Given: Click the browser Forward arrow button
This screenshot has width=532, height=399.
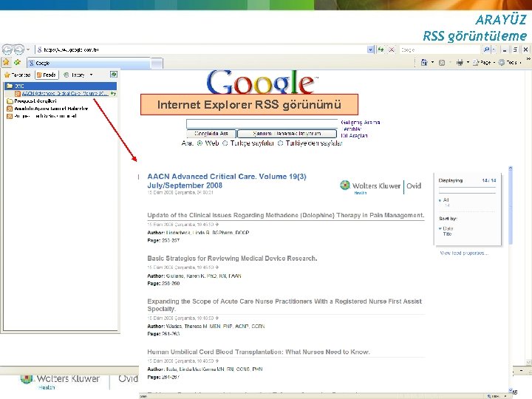Looking at the screenshot, I should pyautogui.click(x=19, y=50).
